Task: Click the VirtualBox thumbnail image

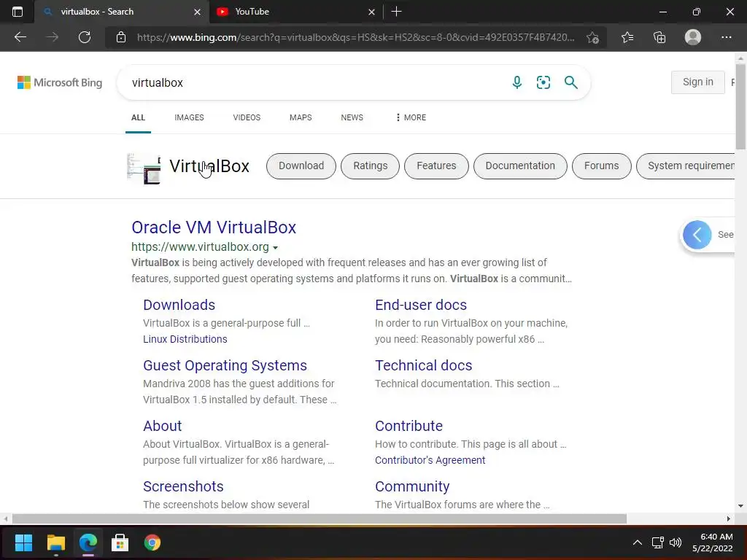Action: pos(144,168)
